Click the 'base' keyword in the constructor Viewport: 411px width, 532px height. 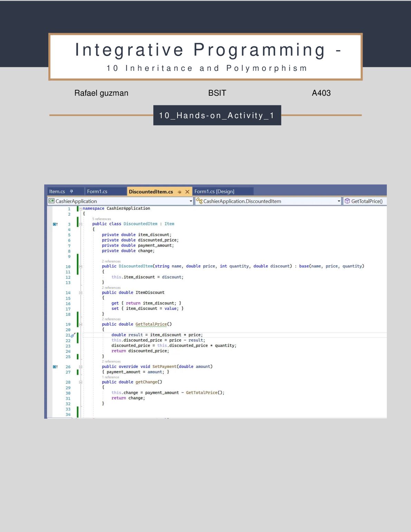point(304,266)
